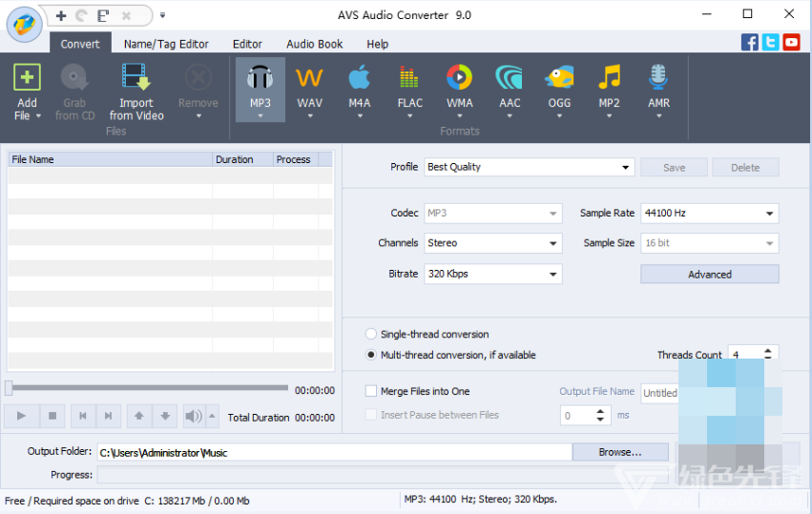Click Grab from CD icon
Image resolution: width=812 pixels, height=514 pixels.
point(74,77)
